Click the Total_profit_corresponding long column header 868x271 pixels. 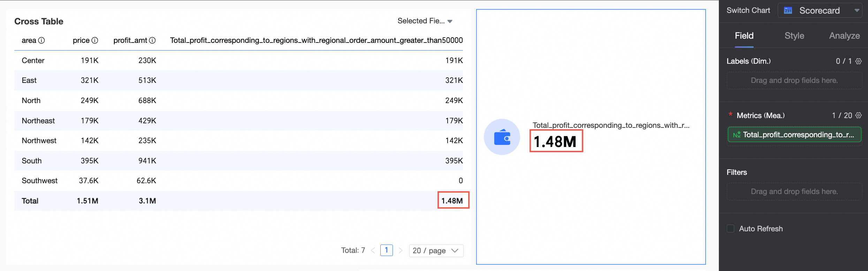(x=316, y=40)
